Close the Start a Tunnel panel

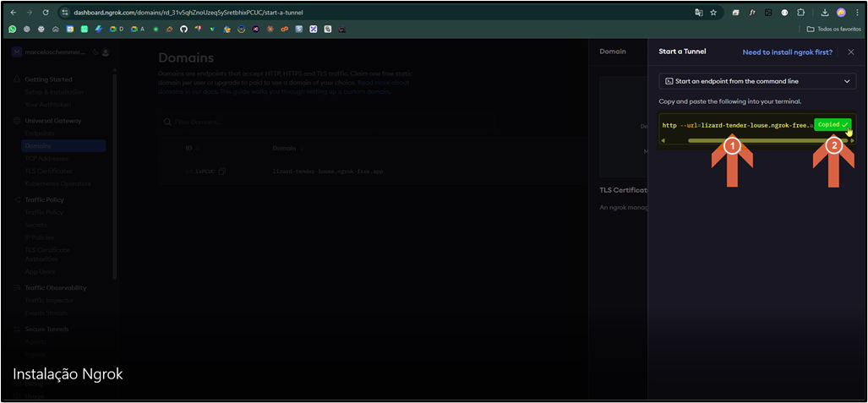(x=851, y=52)
